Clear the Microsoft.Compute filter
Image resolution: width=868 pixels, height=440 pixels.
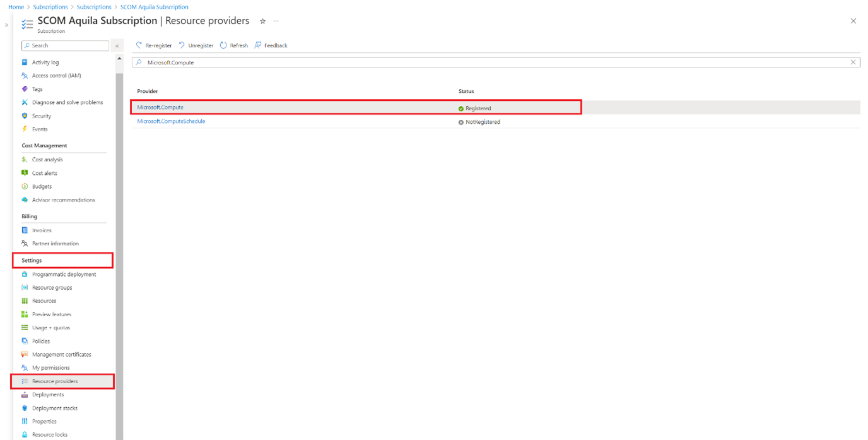(853, 61)
